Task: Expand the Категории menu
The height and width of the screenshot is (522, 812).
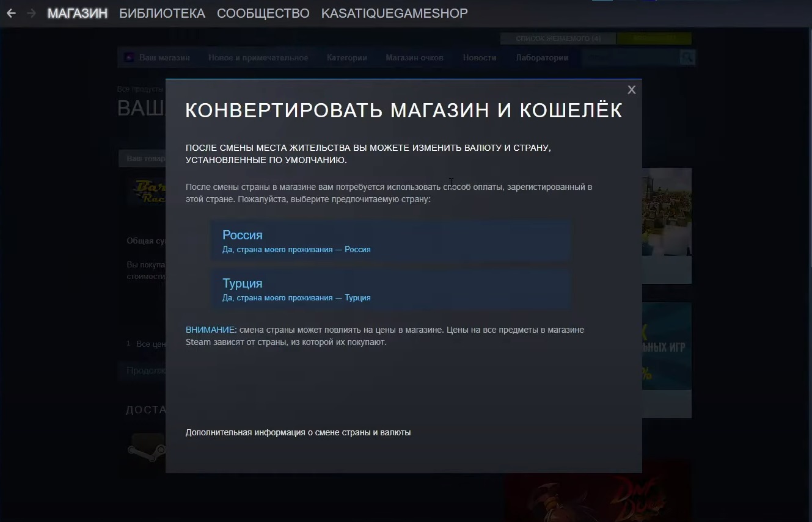Action: 346,57
